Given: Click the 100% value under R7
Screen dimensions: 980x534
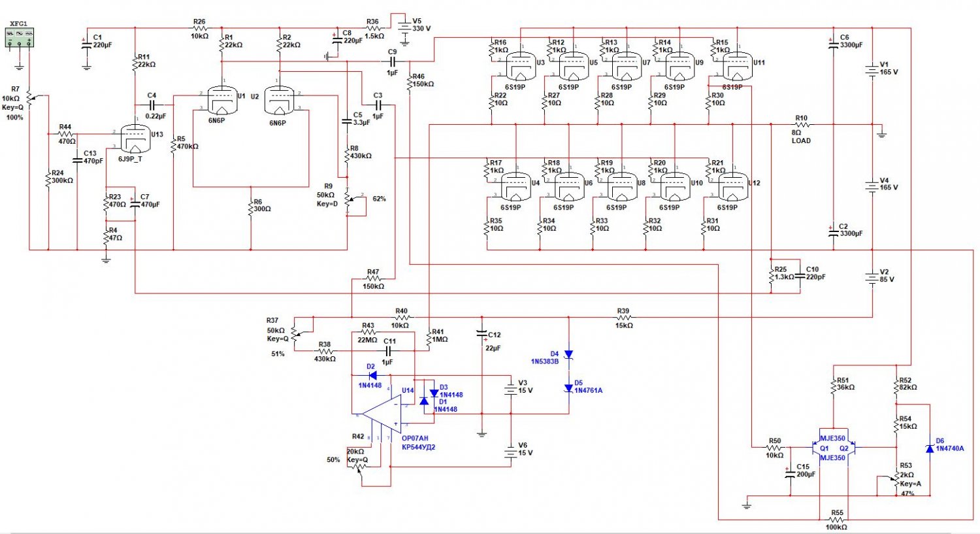Looking at the screenshot, I should coord(14,118).
